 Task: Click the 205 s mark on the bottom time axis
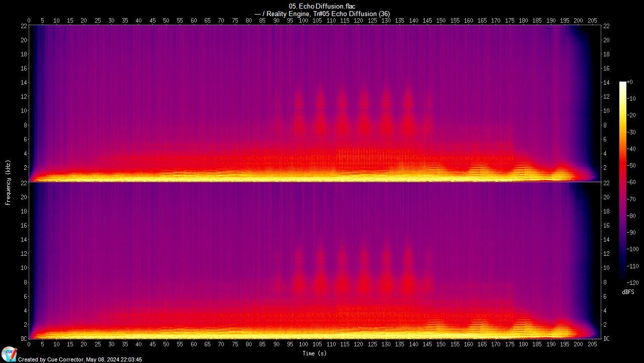[592, 345]
